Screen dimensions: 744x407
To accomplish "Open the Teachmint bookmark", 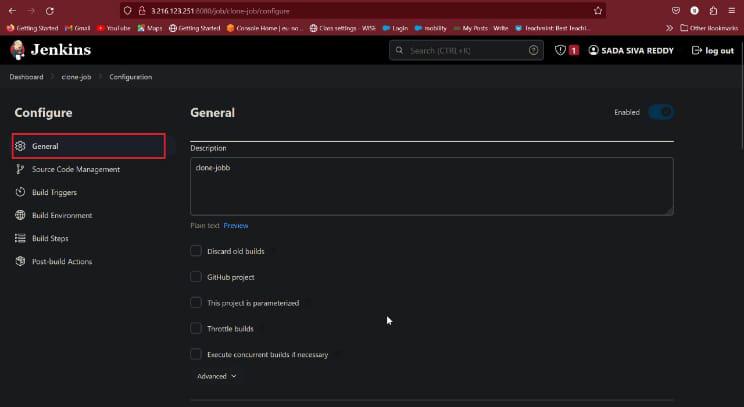I will pyautogui.click(x=553, y=28).
